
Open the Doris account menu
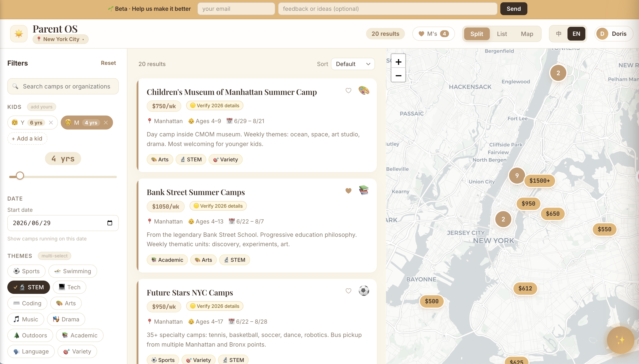[x=614, y=34]
